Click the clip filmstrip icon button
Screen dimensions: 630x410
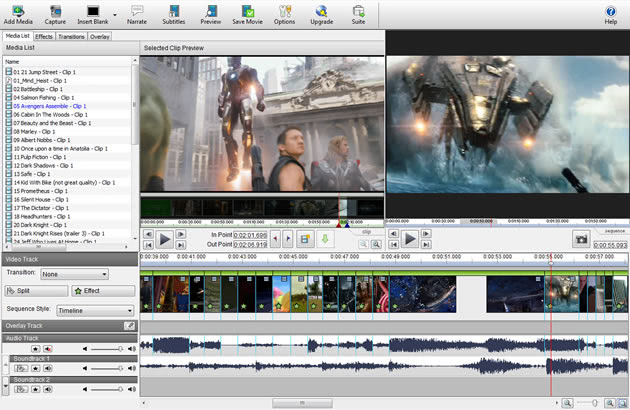pyautogui.click(x=305, y=239)
